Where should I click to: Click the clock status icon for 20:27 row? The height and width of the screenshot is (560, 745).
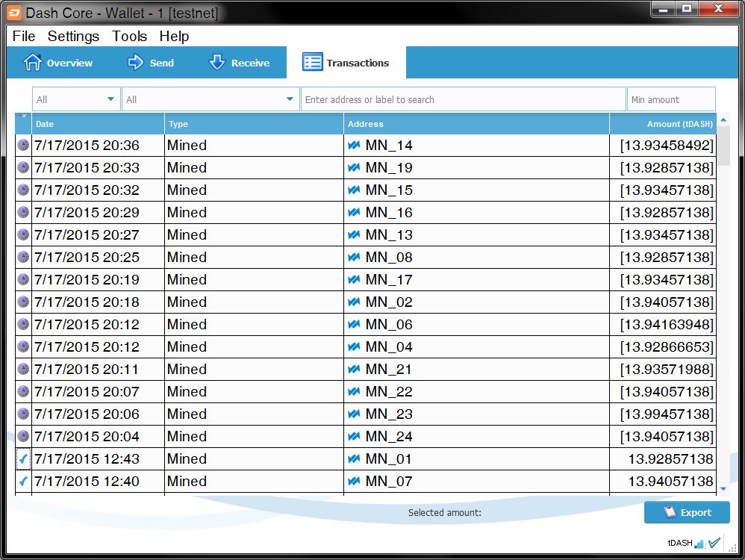pyautogui.click(x=23, y=234)
